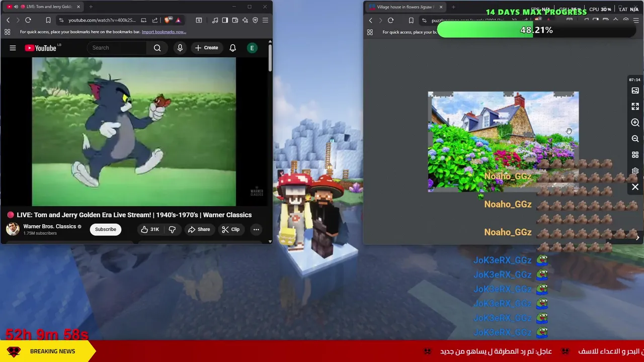Open hamburger menu in puzzle browser window
The image size is (644, 362).
click(636, 21)
